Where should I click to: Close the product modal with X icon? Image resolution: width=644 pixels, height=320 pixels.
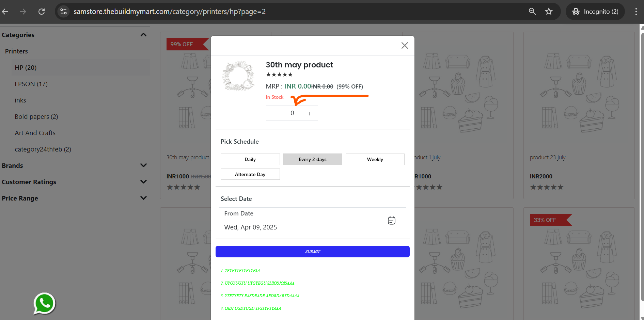pyautogui.click(x=405, y=46)
